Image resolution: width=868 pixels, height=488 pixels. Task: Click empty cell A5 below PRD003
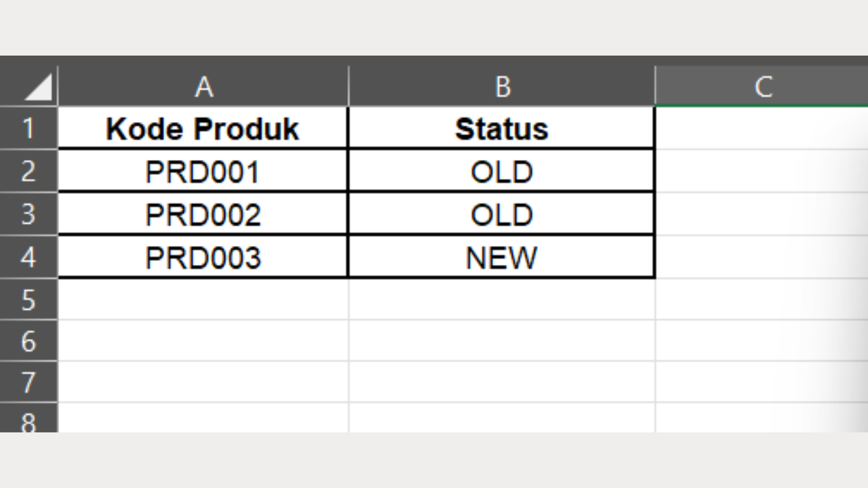pos(202,299)
